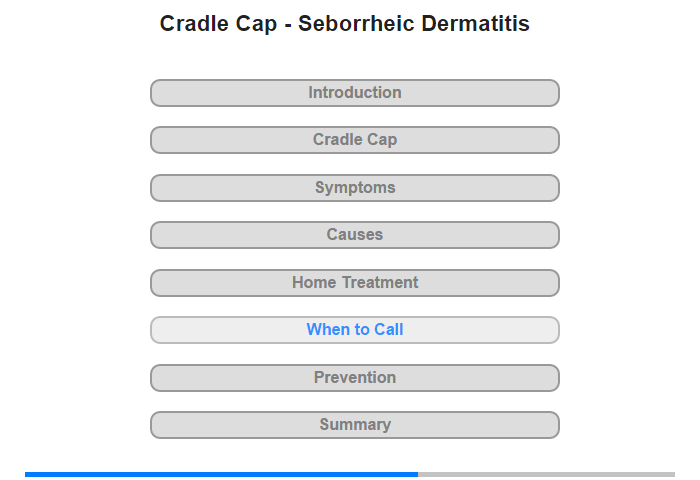Click the Symptoms label text
This screenshot has height=480, width=700.
coord(355,188)
